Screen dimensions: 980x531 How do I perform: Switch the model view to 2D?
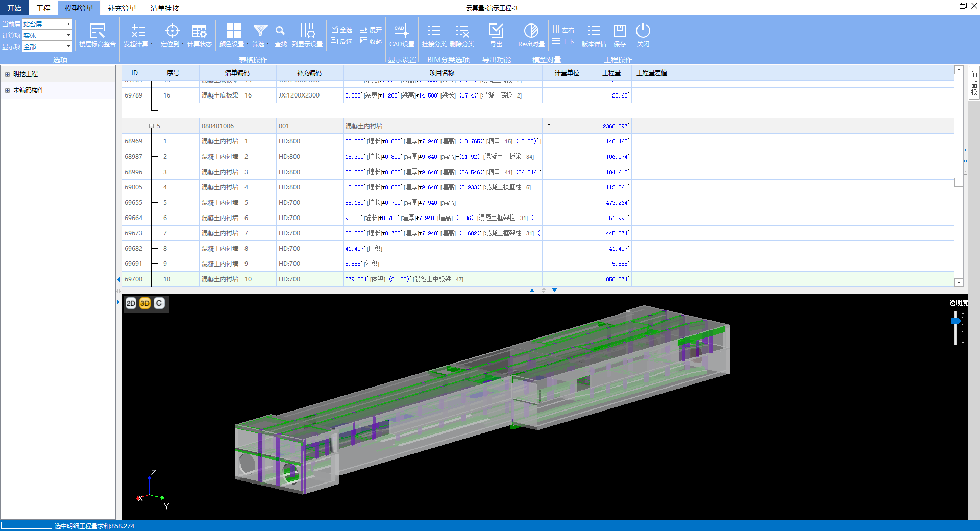(x=131, y=303)
